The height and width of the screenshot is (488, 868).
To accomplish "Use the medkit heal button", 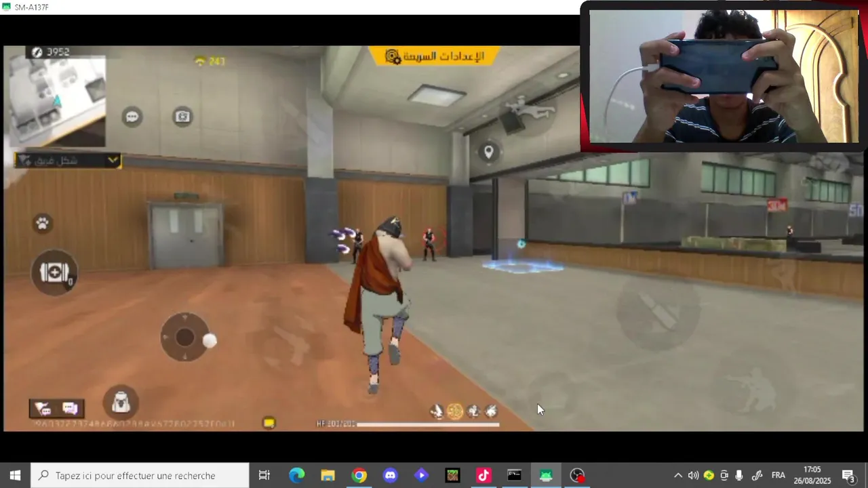I will (x=54, y=272).
